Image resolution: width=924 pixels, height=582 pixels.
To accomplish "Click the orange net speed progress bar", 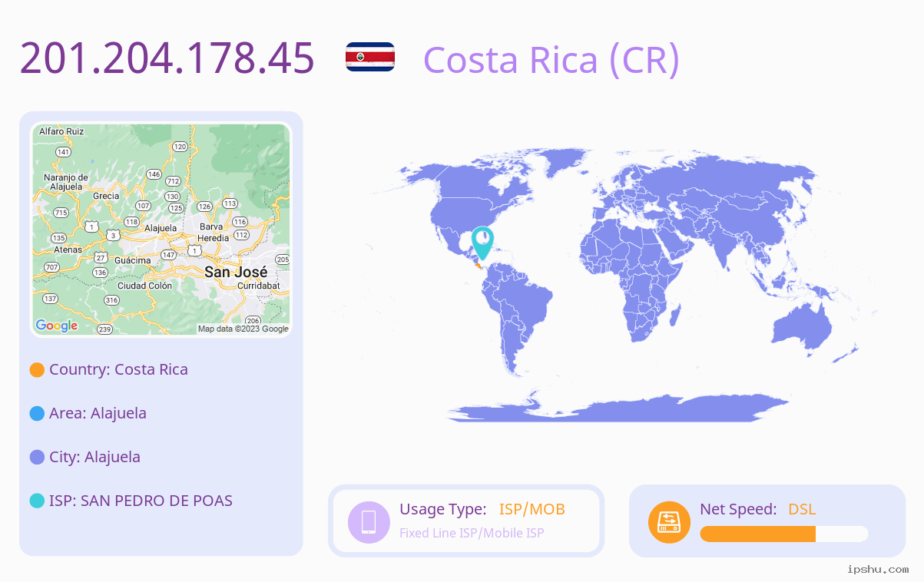I will click(x=784, y=534).
